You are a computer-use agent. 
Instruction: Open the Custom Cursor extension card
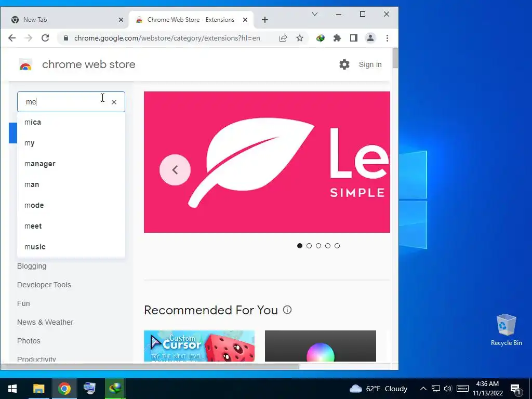click(199, 345)
